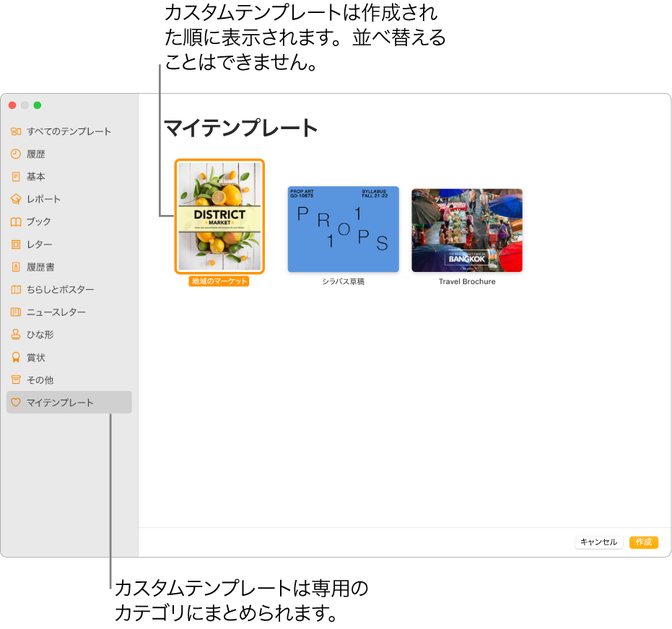672x629 pixels.
Task: Click the 地域のマーケット template name
Action: point(219,281)
